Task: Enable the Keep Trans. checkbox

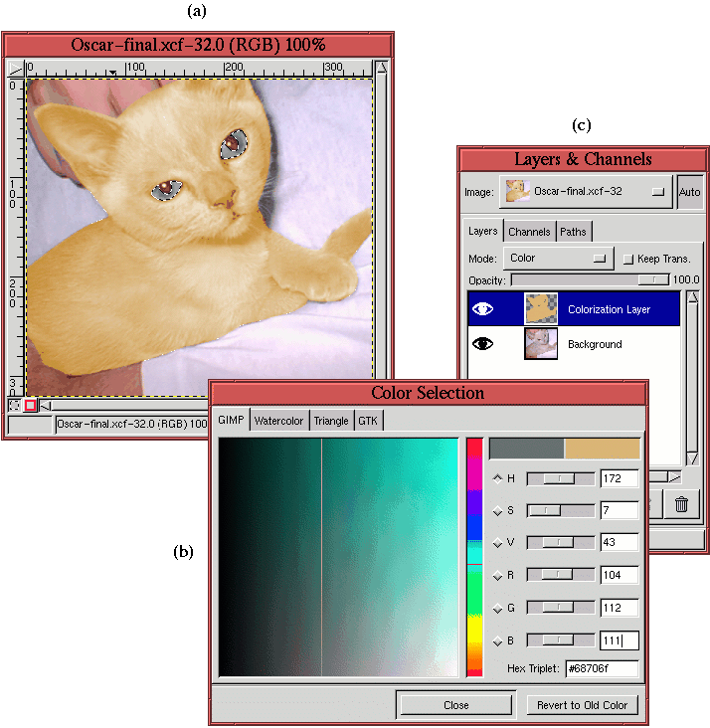Action: pyautogui.click(x=627, y=259)
